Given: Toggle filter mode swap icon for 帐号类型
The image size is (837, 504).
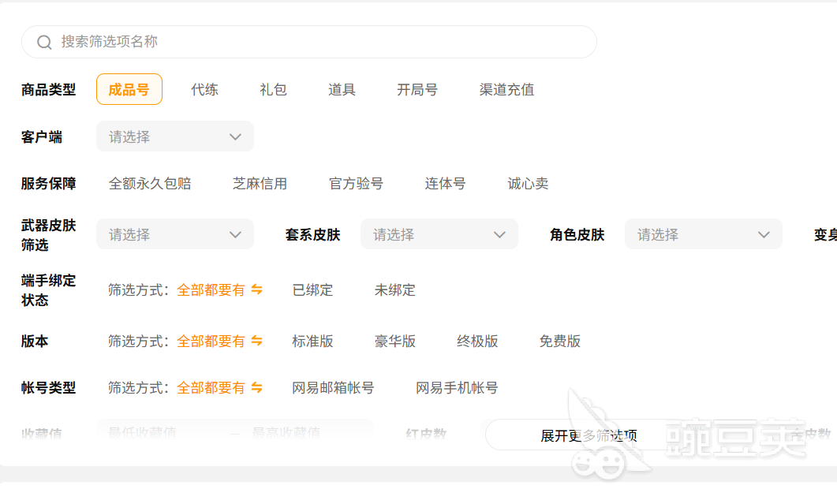Looking at the screenshot, I should (x=256, y=387).
